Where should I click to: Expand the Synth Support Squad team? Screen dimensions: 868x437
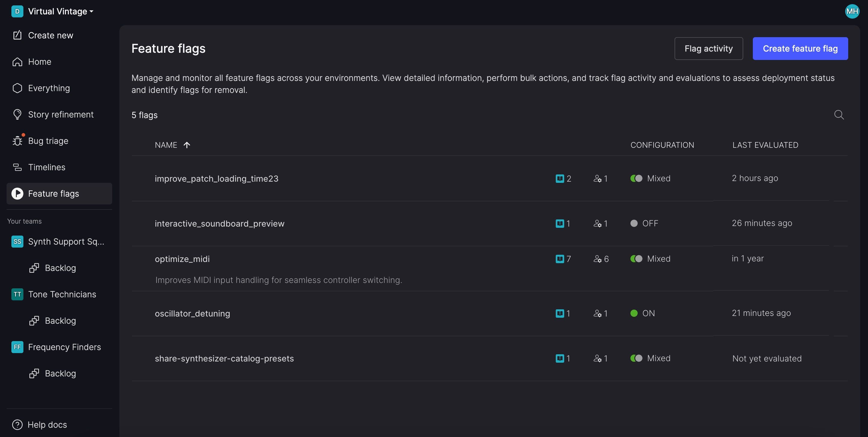click(66, 241)
